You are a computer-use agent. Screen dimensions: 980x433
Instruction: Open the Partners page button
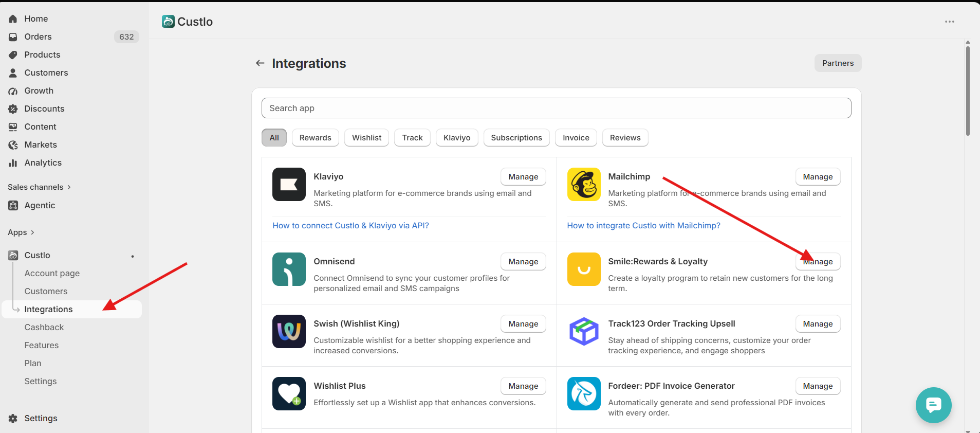point(838,63)
